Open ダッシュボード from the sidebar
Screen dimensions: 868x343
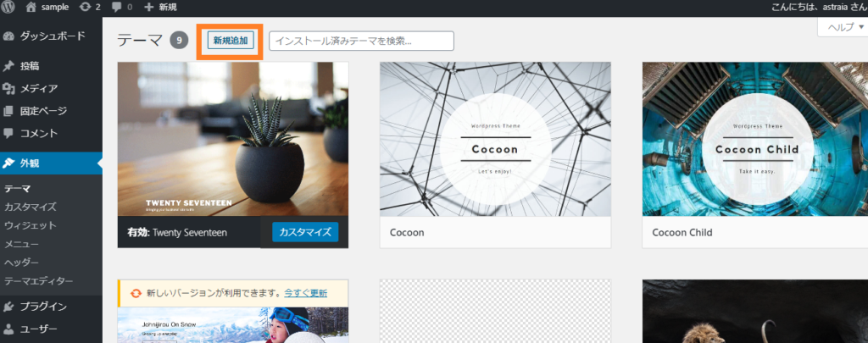pyautogui.click(x=51, y=36)
